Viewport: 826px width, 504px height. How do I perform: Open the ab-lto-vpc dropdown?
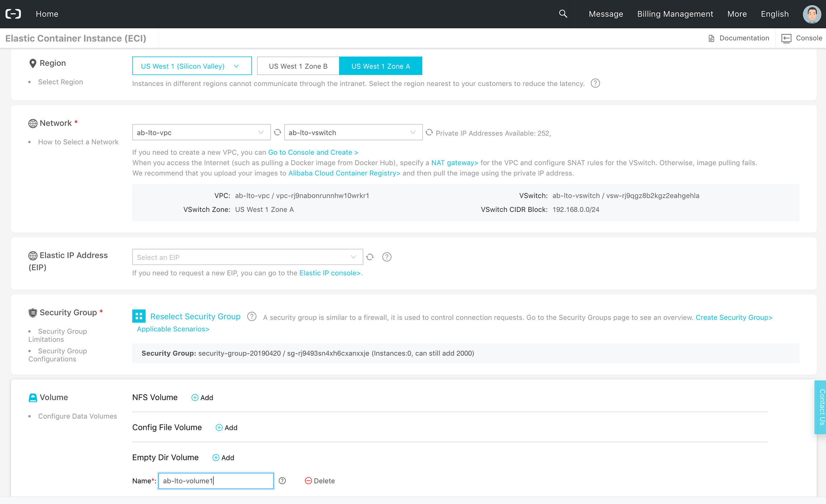(x=201, y=132)
